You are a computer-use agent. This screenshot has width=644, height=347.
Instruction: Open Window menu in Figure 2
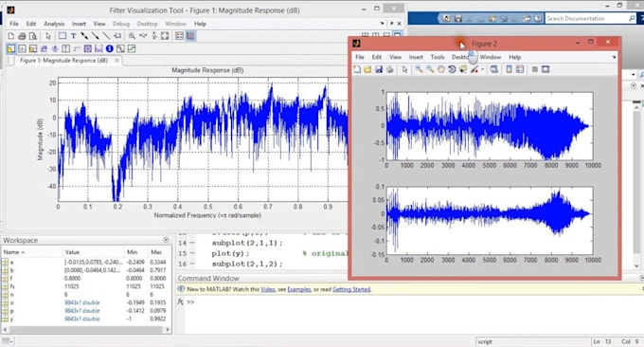(491, 57)
